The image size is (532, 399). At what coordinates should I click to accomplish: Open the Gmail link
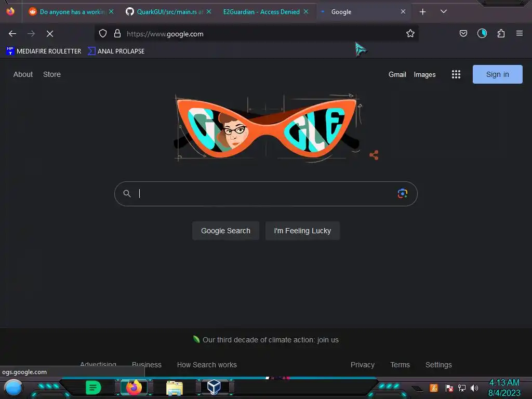click(397, 74)
